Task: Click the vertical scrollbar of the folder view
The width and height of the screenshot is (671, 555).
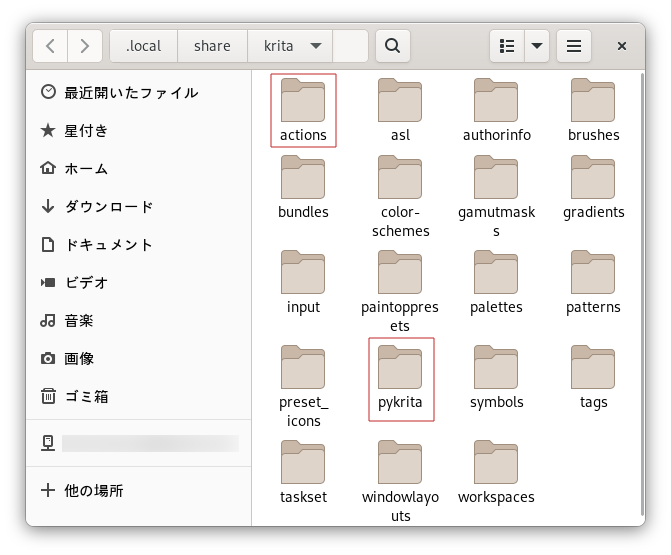Action: pos(642,294)
